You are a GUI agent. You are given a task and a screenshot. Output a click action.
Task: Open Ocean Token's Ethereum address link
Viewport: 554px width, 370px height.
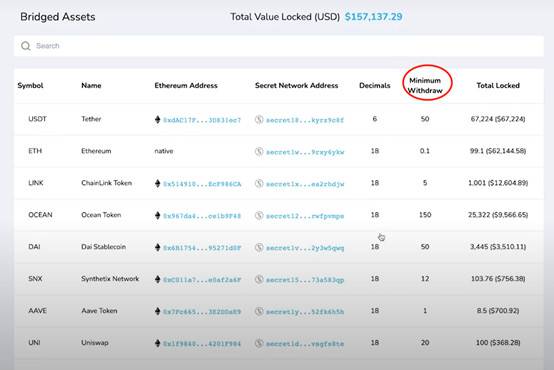pos(202,216)
